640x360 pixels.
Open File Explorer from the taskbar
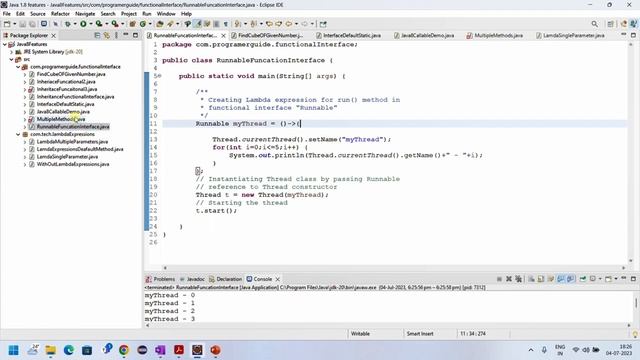(x=51, y=350)
